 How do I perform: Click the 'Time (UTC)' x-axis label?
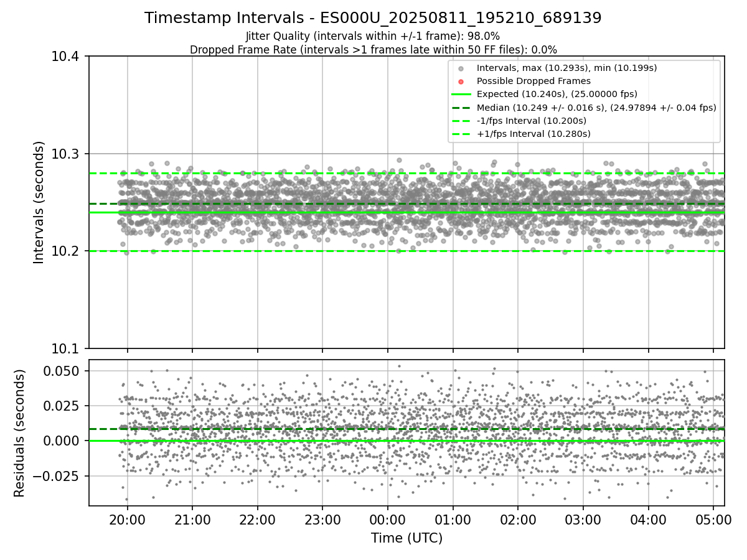pos(406,538)
